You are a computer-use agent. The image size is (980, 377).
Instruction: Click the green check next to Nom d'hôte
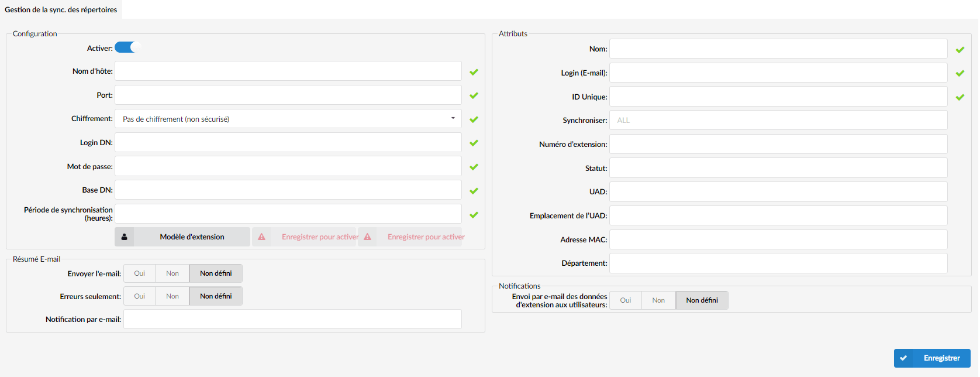[x=474, y=72]
